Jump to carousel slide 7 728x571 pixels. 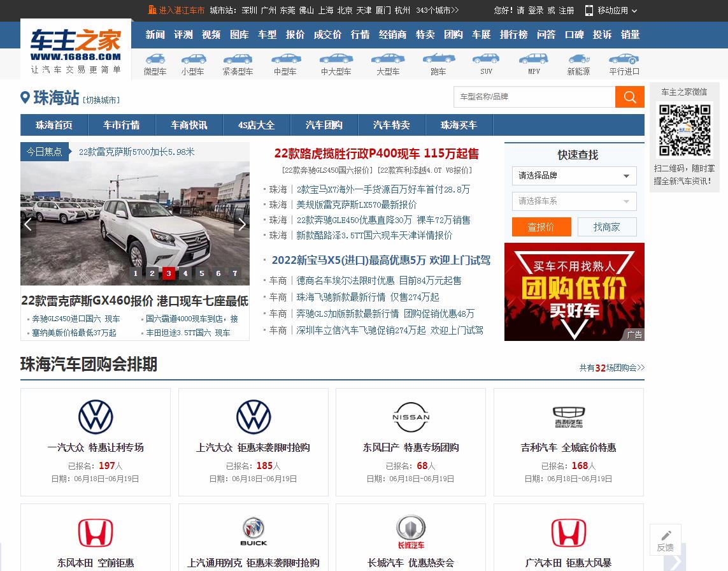235,273
